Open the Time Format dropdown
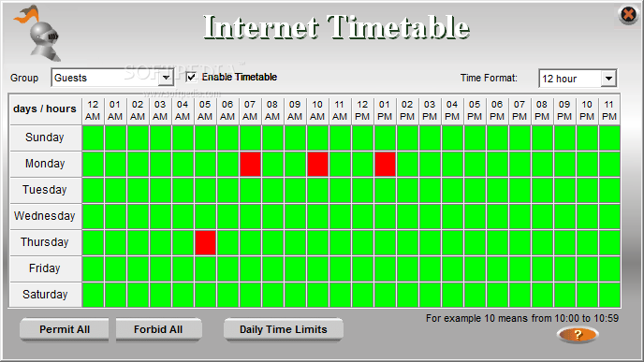The width and height of the screenshot is (644, 362). pos(578,79)
